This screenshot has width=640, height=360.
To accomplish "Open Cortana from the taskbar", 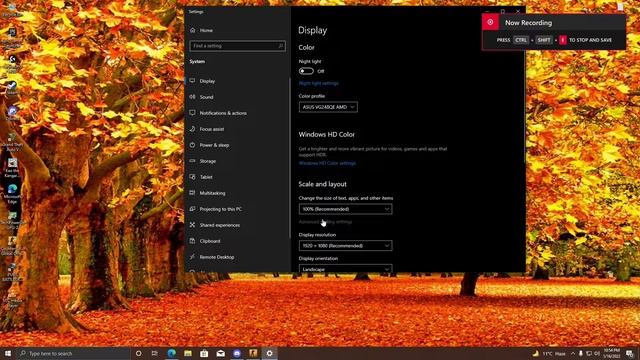I will 138,353.
